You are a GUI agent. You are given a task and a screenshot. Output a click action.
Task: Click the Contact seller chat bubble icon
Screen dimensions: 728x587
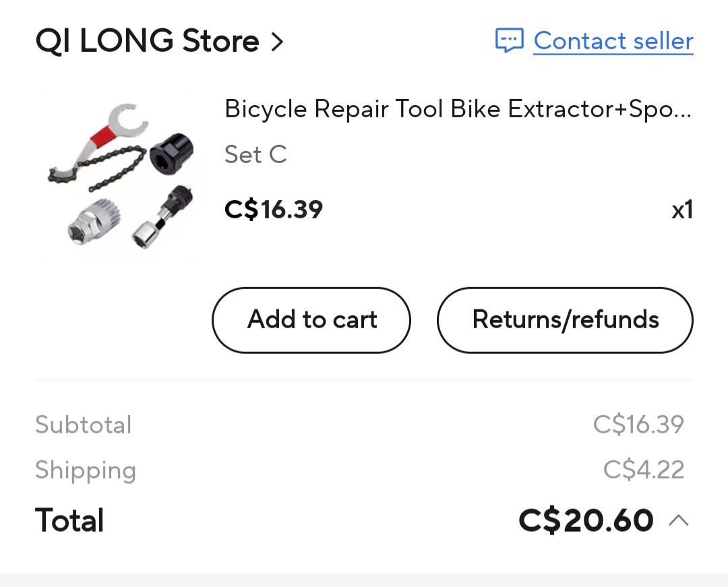(x=510, y=41)
